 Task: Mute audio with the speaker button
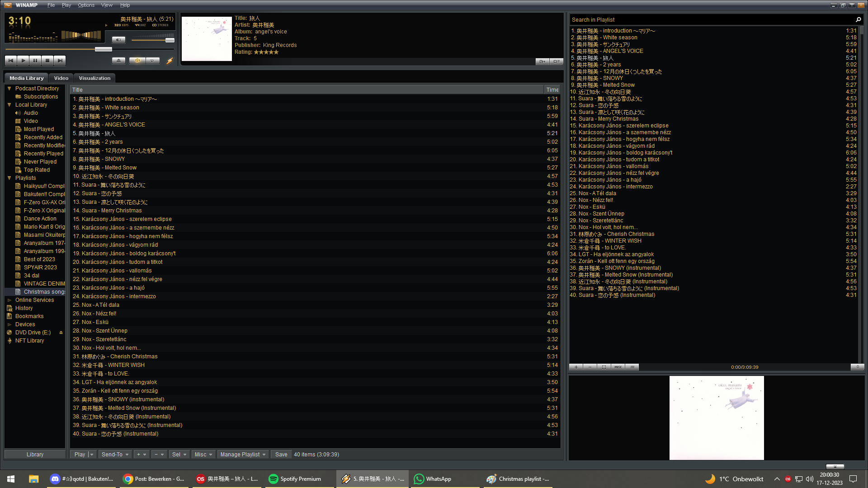point(118,40)
